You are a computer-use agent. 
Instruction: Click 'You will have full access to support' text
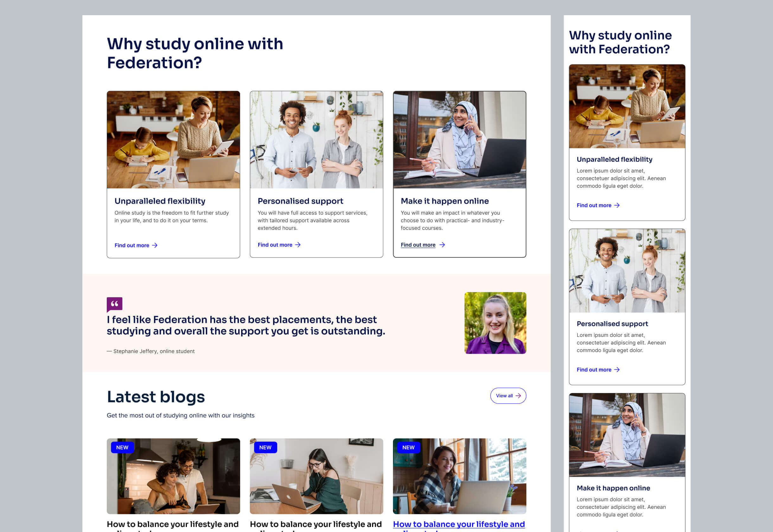click(x=312, y=220)
